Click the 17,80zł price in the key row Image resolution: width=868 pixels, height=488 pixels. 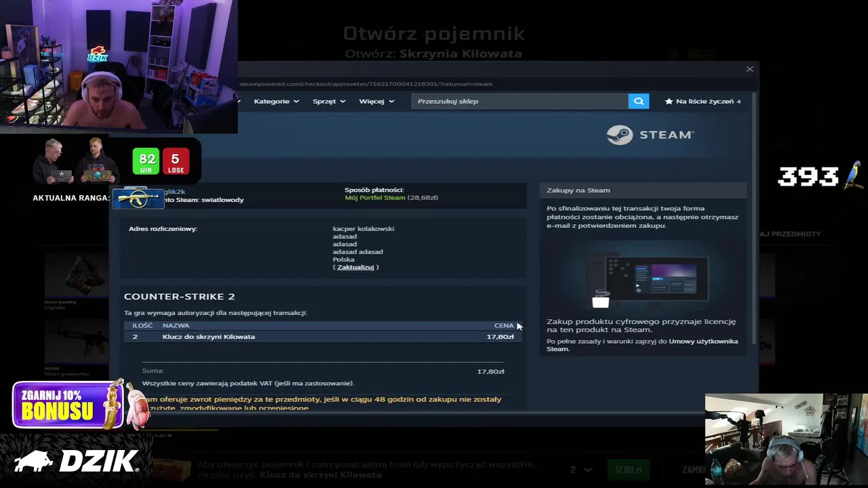pyautogui.click(x=500, y=337)
